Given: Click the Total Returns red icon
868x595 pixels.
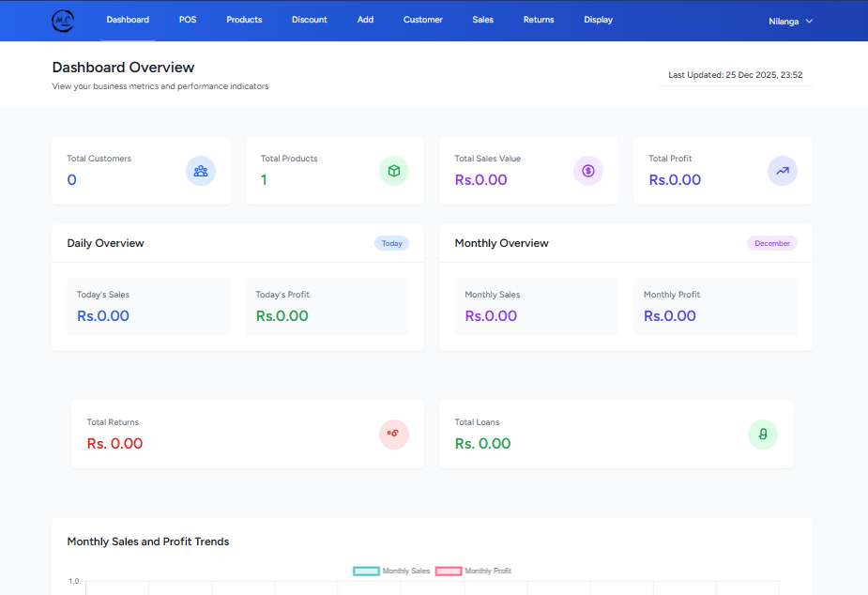Looking at the screenshot, I should click(394, 435).
